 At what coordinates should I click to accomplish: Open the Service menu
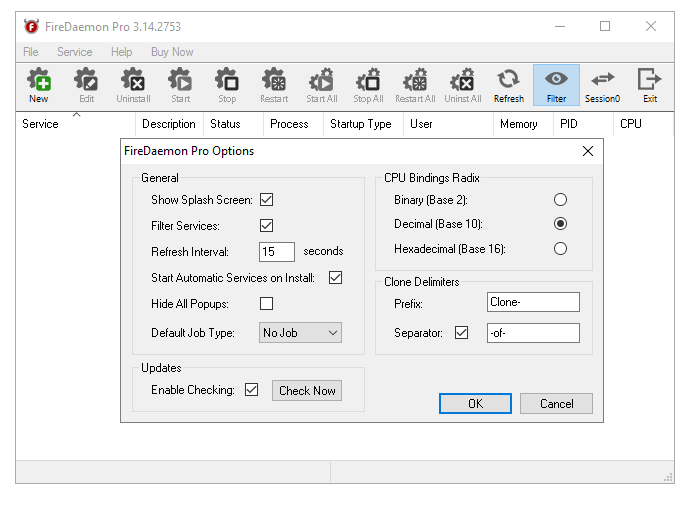75,52
